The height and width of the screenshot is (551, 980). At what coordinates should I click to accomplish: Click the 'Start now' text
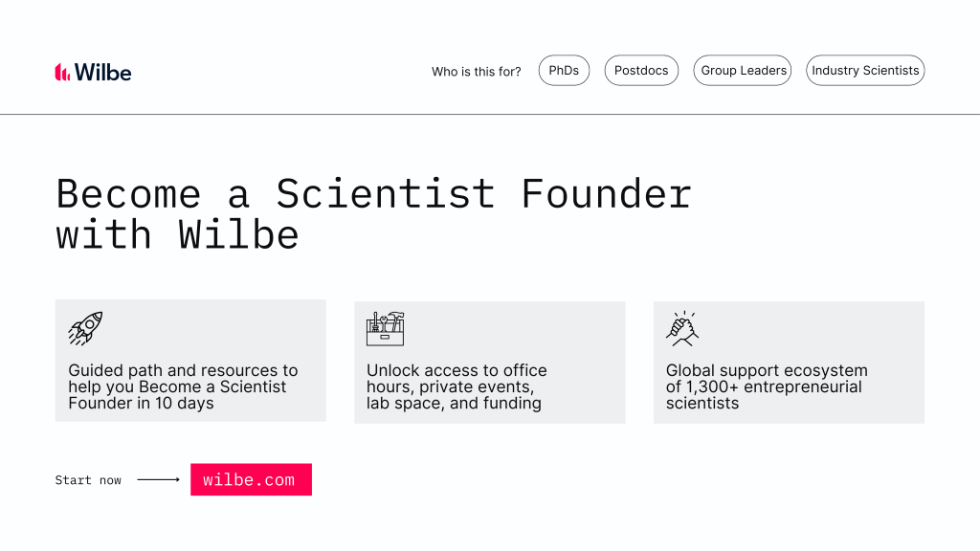(88, 480)
